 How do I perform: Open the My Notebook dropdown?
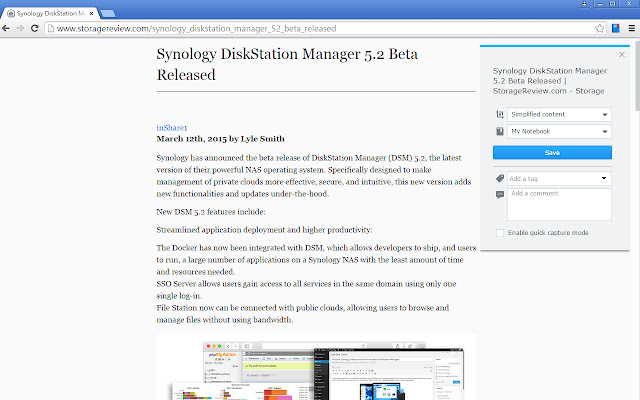[559, 131]
